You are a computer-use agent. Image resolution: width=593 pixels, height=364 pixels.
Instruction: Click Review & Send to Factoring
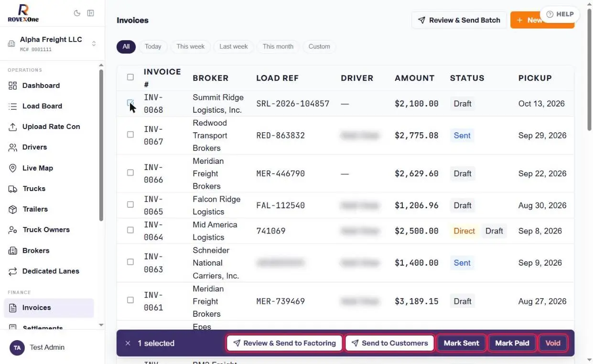pyautogui.click(x=284, y=343)
